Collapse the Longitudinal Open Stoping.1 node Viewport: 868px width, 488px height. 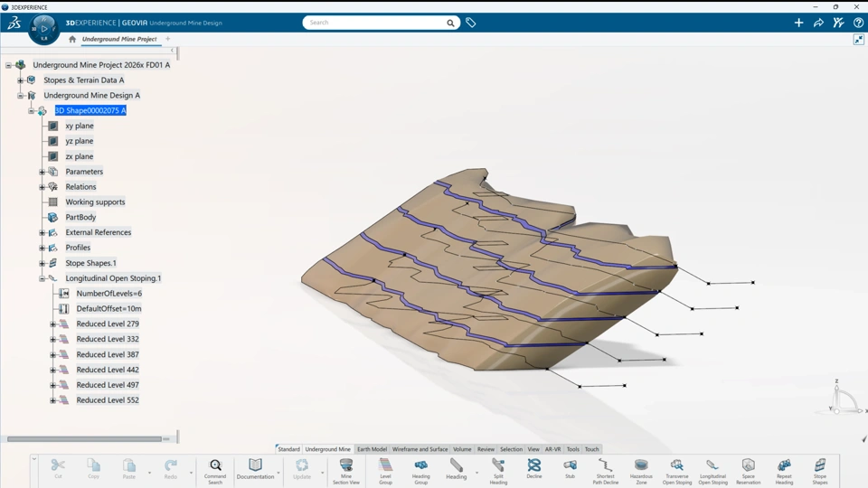[42, 279]
